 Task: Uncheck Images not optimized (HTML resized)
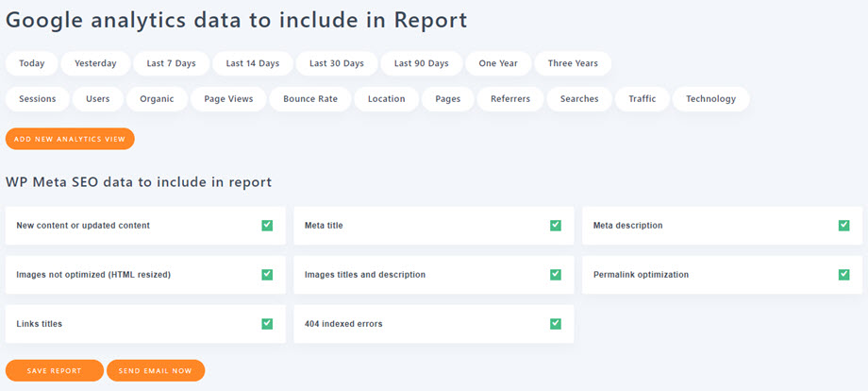pyautogui.click(x=267, y=275)
